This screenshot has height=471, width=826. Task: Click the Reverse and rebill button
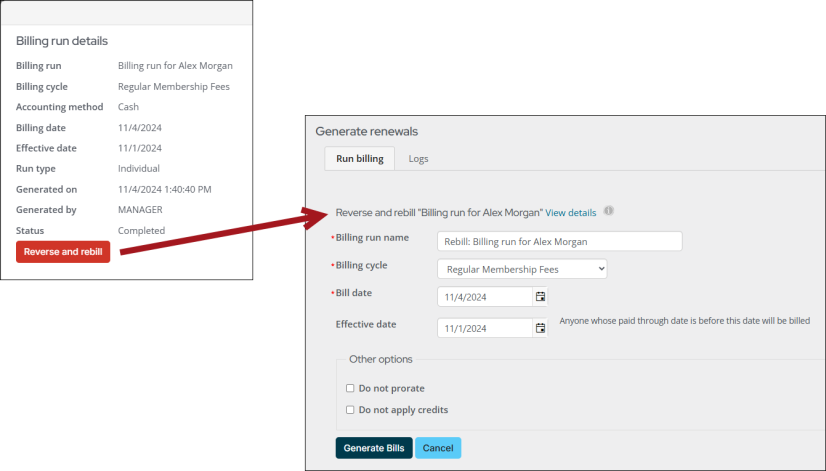tap(63, 252)
